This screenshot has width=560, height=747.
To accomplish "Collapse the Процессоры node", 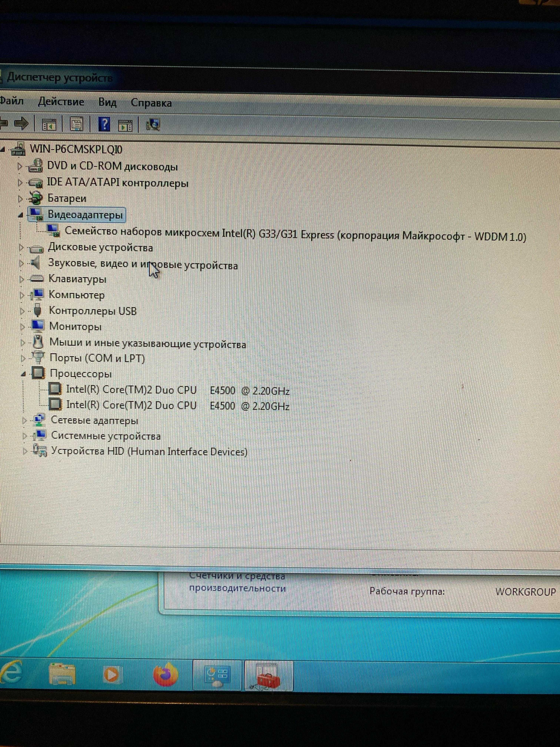I will pyautogui.click(x=23, y=374).
